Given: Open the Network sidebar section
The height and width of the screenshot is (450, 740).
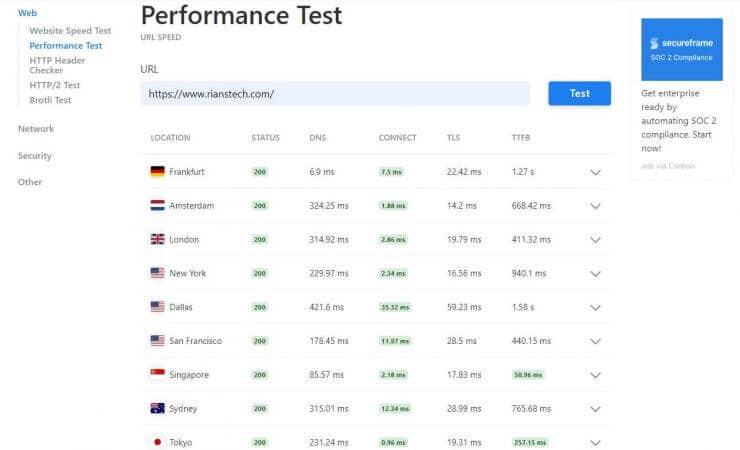Looking at the screenshot, I should coord(36,129).
